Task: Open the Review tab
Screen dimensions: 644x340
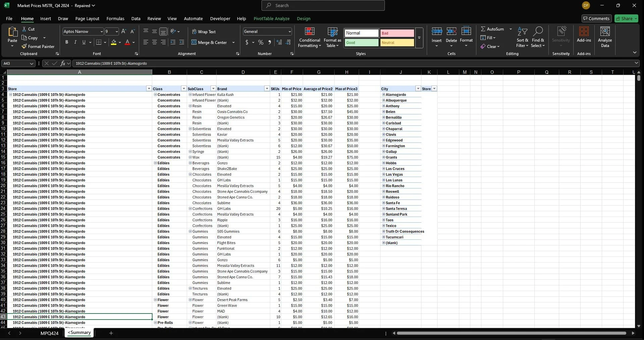Action: point(154,19)
